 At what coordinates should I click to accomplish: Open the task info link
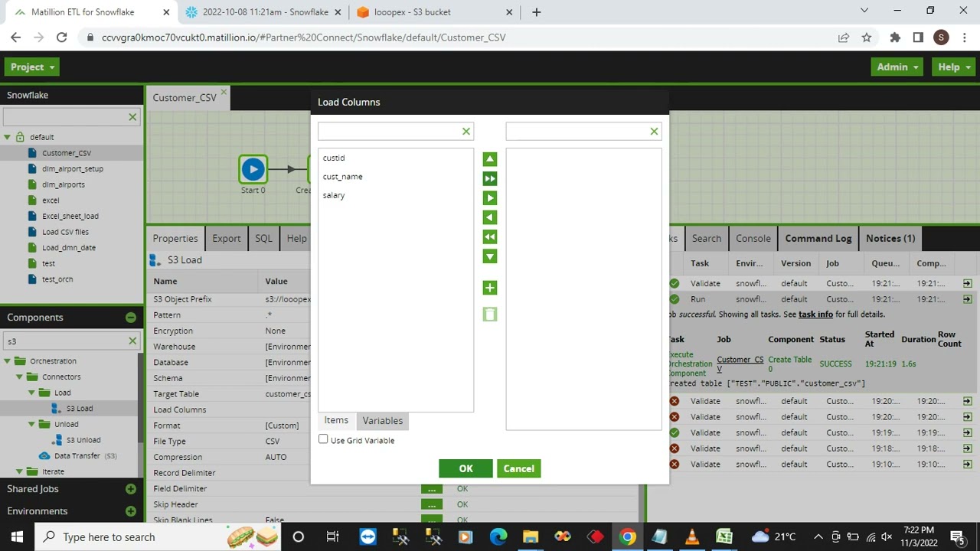(815, 315)
